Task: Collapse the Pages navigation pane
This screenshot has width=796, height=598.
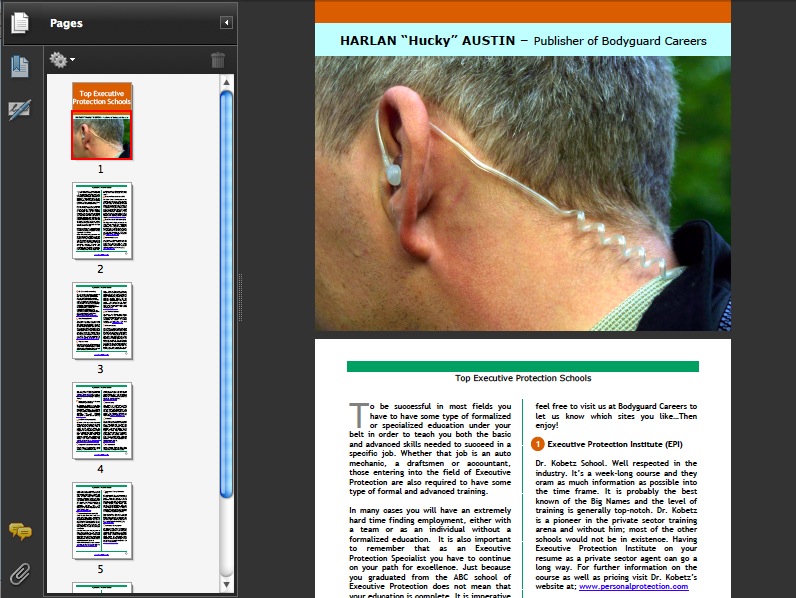Action: click(x=226, y=22)
